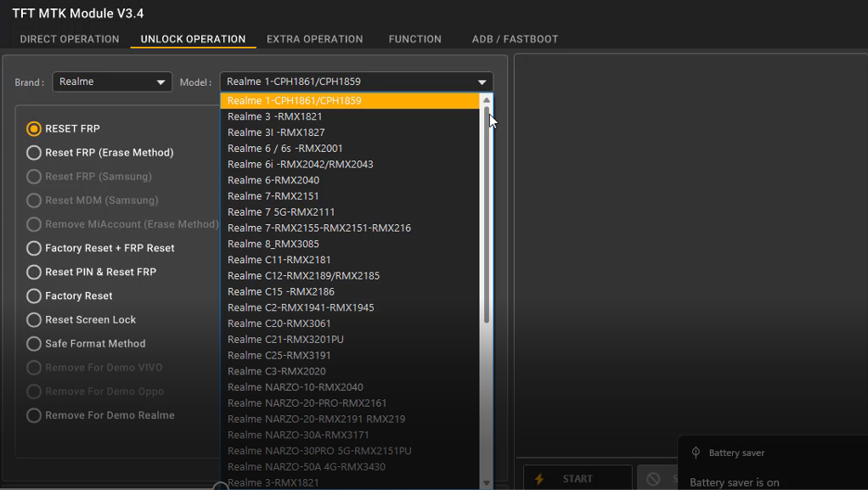Select Realme C2-RMX1941-RMX1945 entry
Viewport: 868px width, 490px height.
tap(350, 307)
